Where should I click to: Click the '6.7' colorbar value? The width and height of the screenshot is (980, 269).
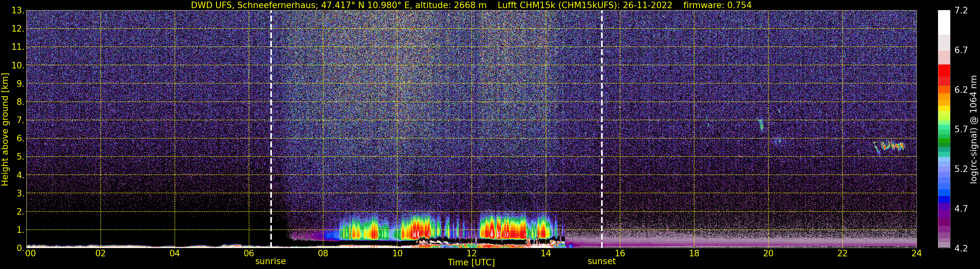pos(961,50)
